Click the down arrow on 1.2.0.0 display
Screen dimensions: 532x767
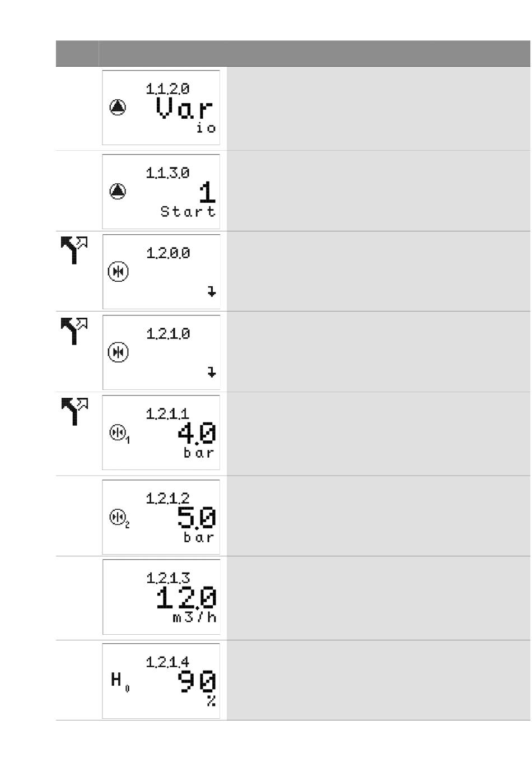(x=212, y=291)
